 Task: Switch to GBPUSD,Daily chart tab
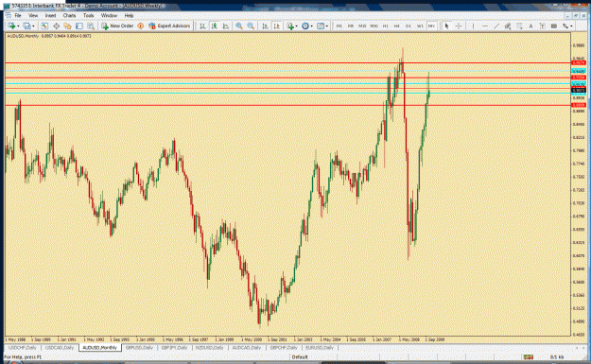[x=139, y=347]
